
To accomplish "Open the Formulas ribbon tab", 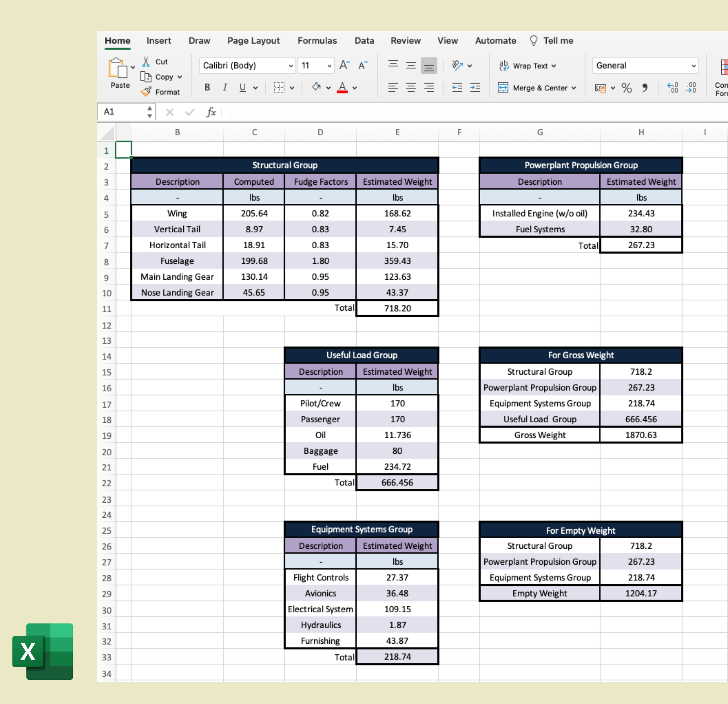I will click(x=317, y=40).
